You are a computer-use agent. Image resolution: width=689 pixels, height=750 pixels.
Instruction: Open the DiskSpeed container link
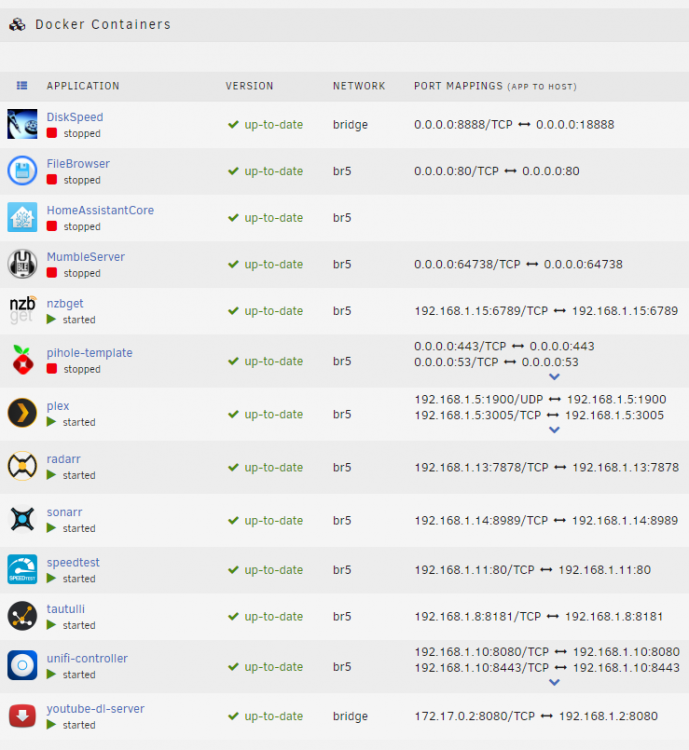pos(75,117)
